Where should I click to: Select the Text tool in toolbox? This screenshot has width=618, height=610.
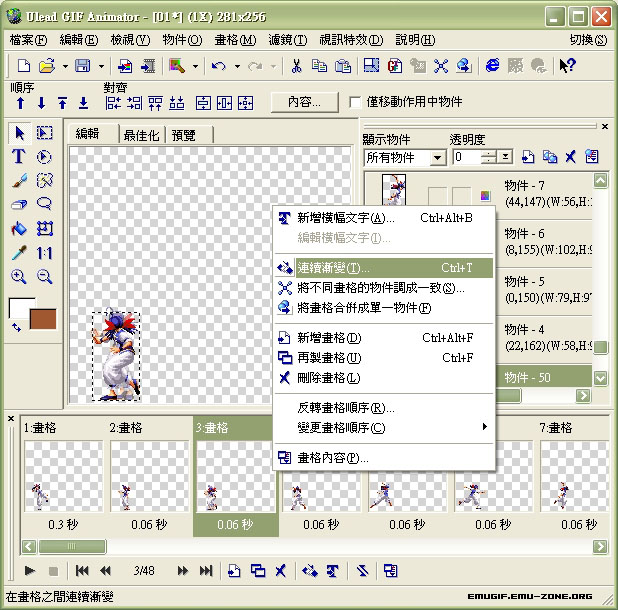tap(18, 156)
